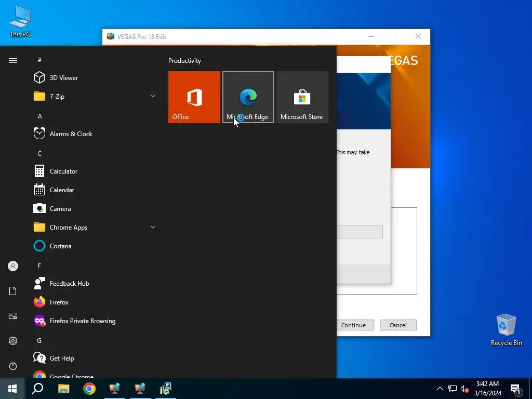Image resolution: width=532 pixels, height=399 pixels.
Task: Expand the Start menu hamburger button
Action: (13, 60)
